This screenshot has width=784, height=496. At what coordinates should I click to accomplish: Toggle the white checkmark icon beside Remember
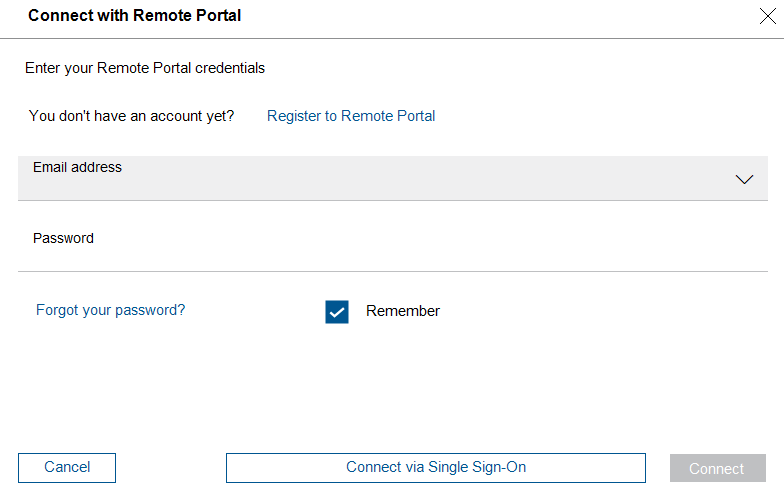[x=337, y=312]
